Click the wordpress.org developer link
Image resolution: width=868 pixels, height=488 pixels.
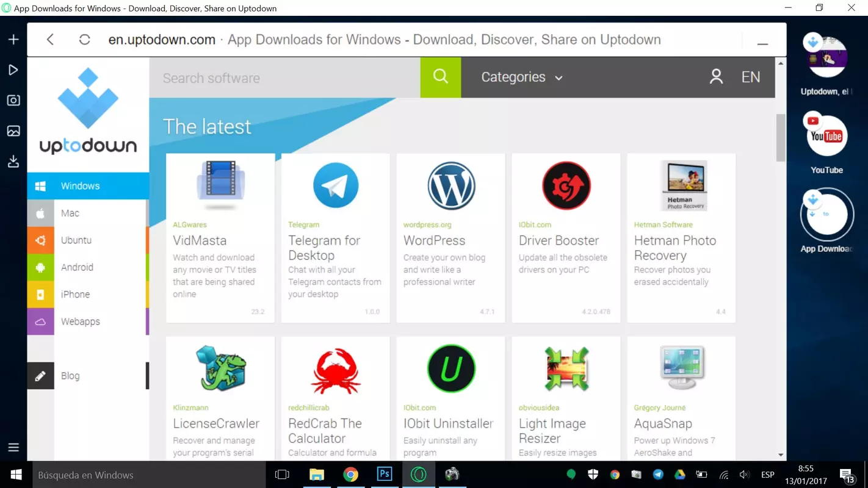tap(427, 224)
